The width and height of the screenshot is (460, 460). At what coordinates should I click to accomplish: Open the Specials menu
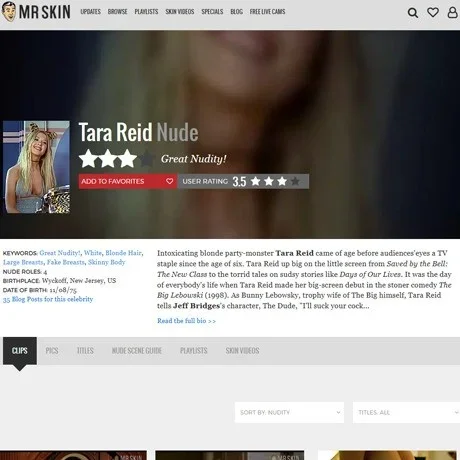212,12
